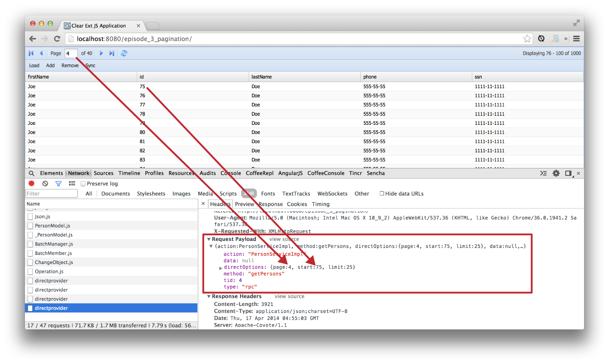Toggle the network filter funnel icon
This screenshot has width=609, height=364.
[58, 184]
